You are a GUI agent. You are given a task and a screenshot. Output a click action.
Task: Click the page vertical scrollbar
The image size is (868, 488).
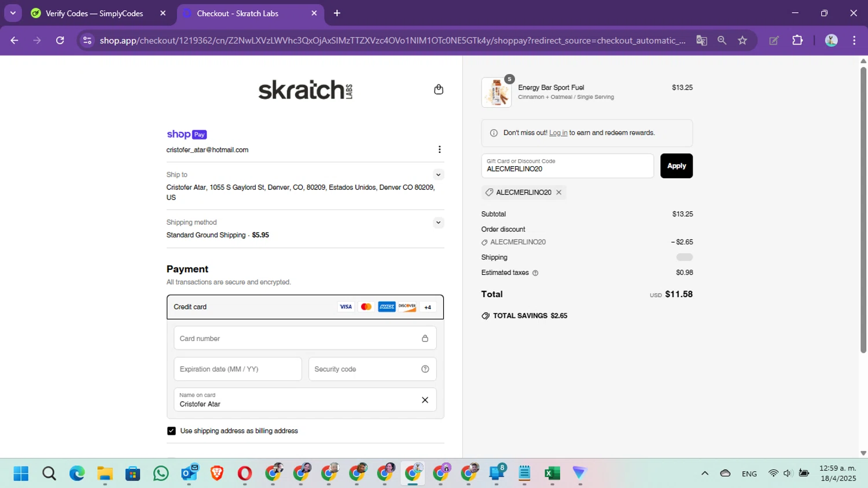pos(863,210)
